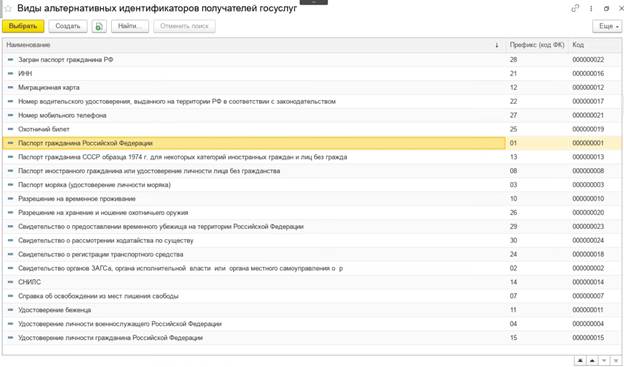Click the Код column header
The width and height of the screenshot is (624, 367).
(x=595, y=45)
